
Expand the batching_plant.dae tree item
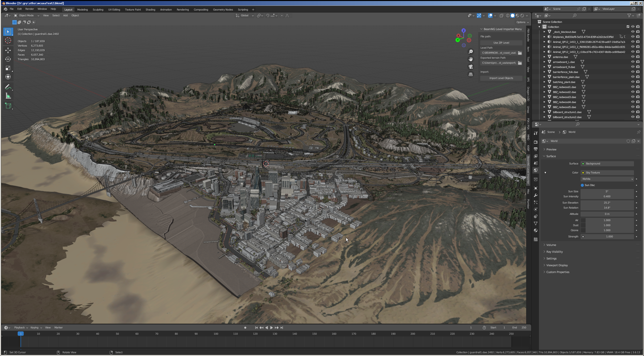(544, 82)
